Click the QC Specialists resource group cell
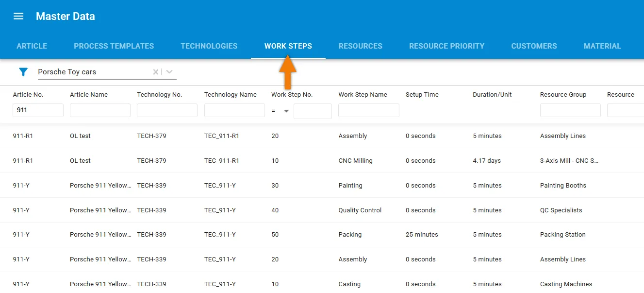 click(x=561, y=210)
